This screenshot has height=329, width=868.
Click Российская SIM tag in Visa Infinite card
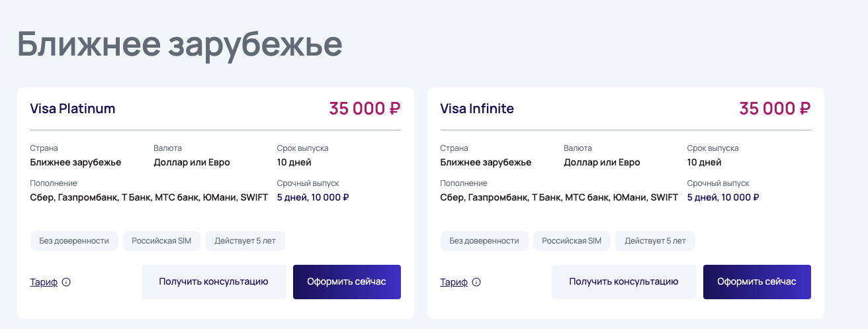pyautogui.click(x=572, y=241)
